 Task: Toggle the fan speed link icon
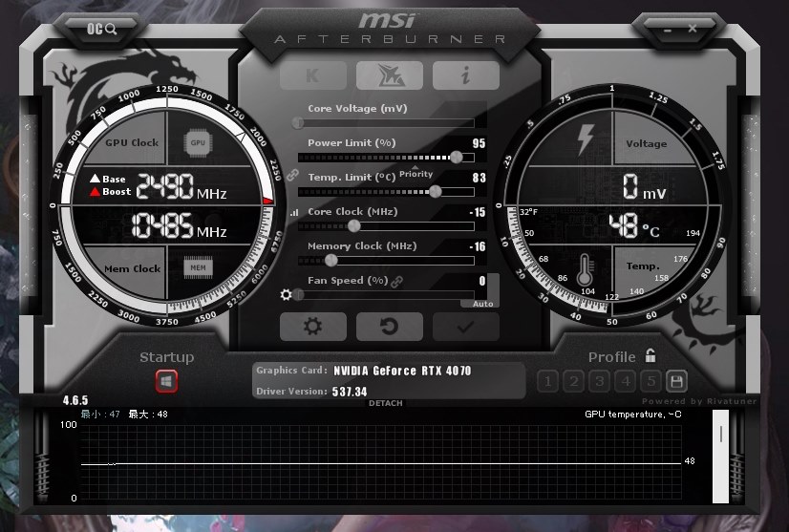[x=397, y=282]
